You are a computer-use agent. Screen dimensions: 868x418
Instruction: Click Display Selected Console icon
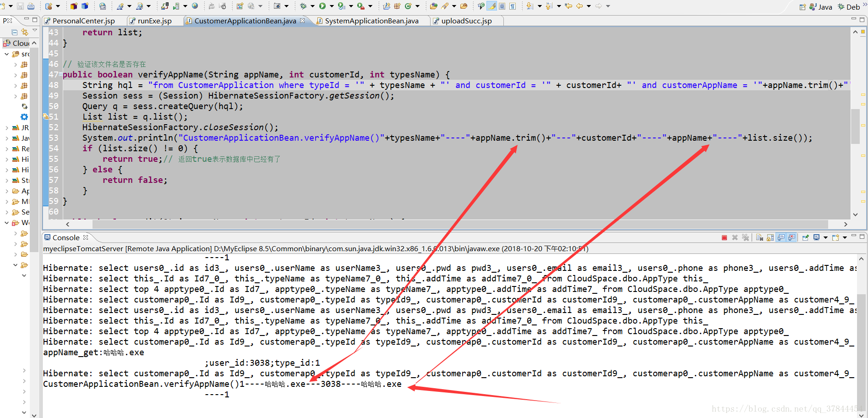tap(817, 237)
